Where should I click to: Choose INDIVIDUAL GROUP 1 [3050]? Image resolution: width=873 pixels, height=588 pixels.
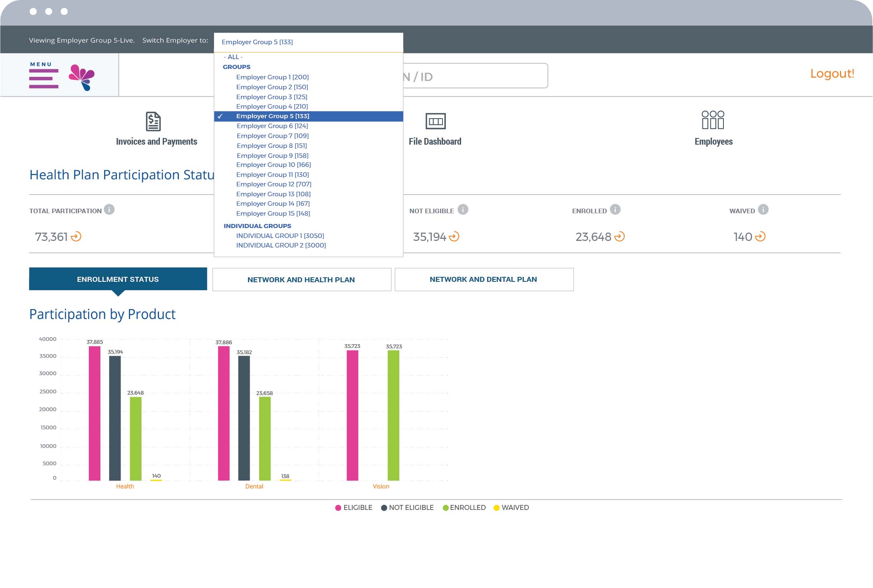click(x=280, y=236)
